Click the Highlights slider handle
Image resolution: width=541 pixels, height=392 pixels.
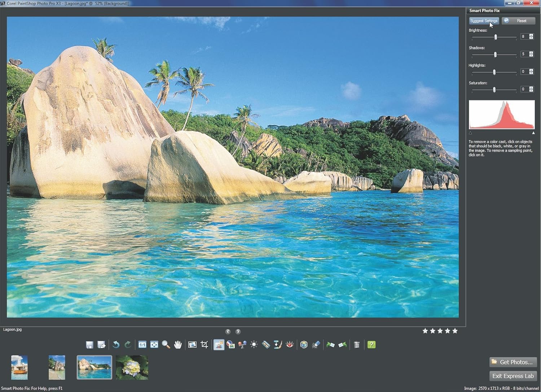coord(494,72)
